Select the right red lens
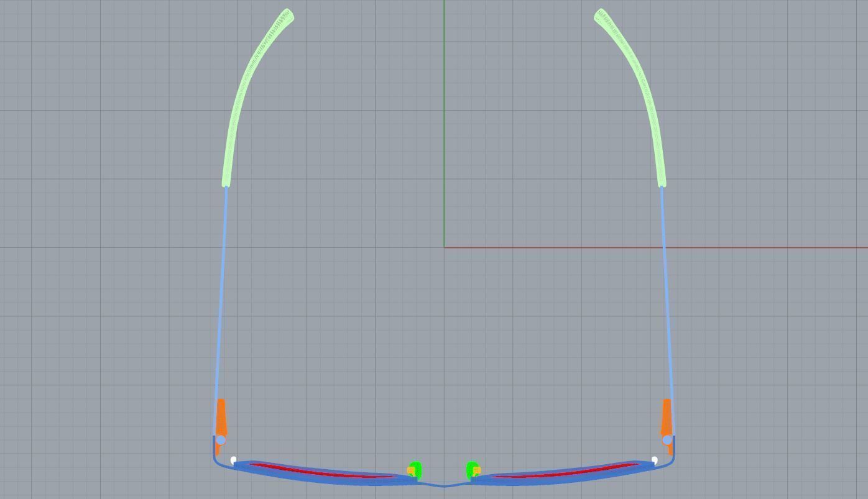 pos(565,472)
